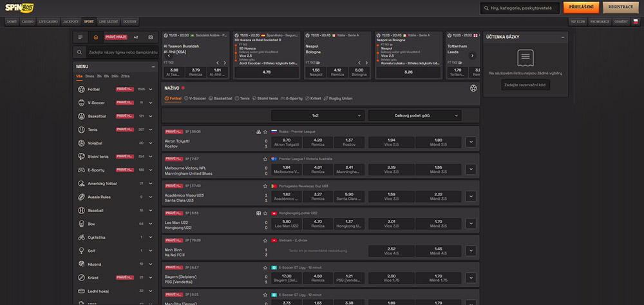This screenshot has width=644, height=305.
Task: Click the Americký fotbal icon in the sidebar
Action: pos(81,183)
